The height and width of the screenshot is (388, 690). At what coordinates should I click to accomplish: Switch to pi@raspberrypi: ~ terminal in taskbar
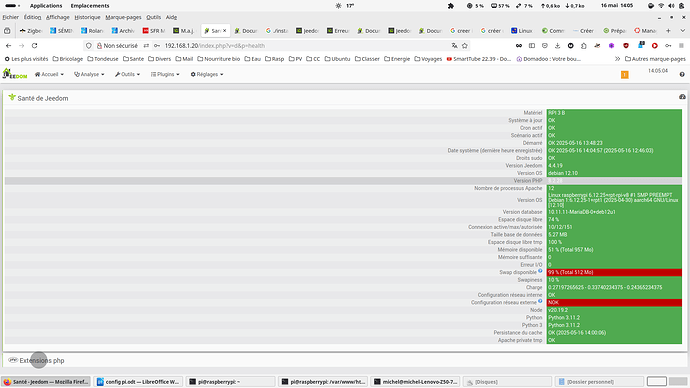(230, 381)
